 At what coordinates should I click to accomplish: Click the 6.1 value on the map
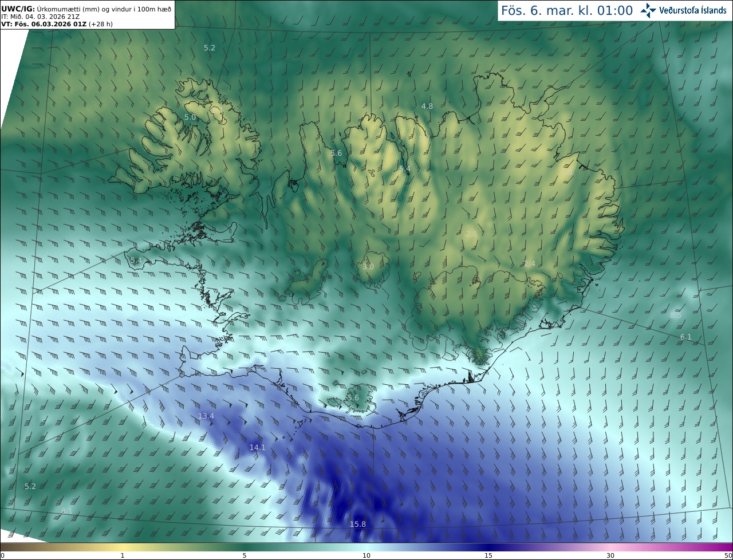click(686, 337)
